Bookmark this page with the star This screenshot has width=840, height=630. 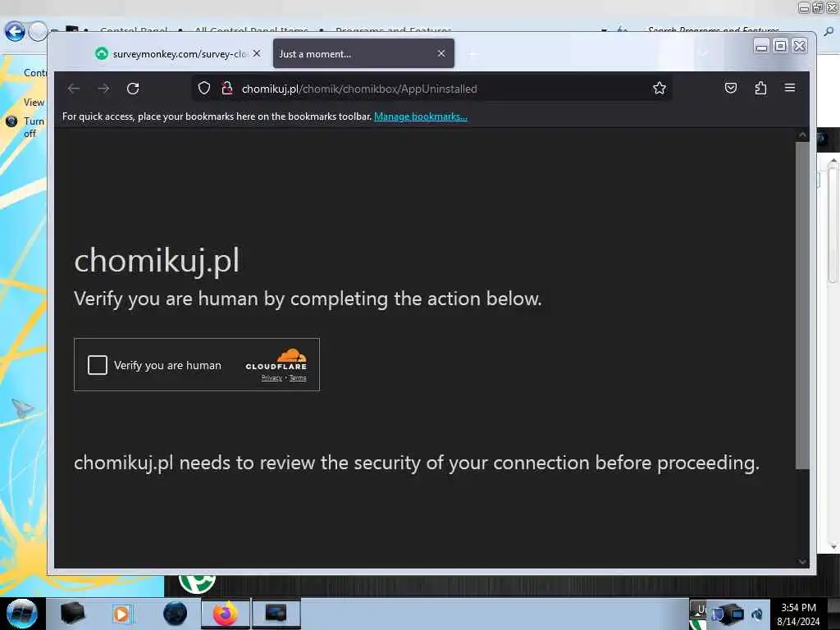660,89
